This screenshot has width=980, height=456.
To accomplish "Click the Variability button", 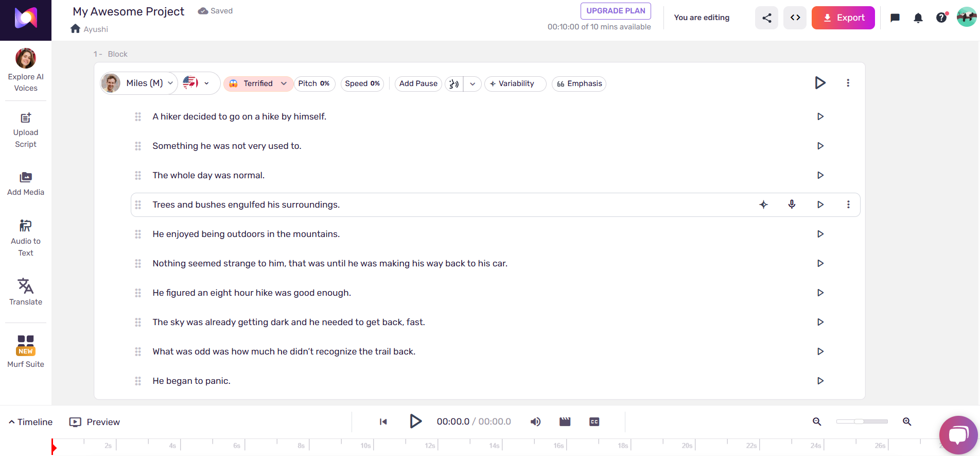I will pos(515,83).
